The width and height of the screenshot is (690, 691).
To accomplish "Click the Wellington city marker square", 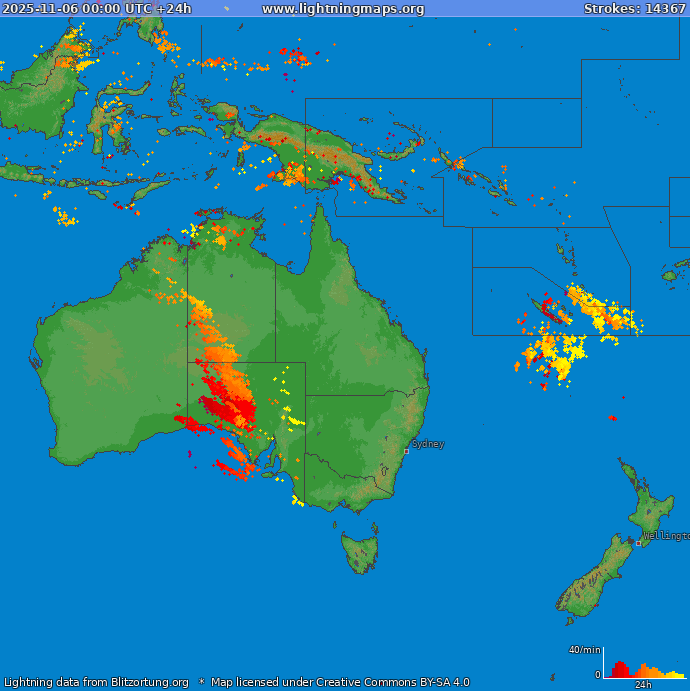I will pos(639,543).
